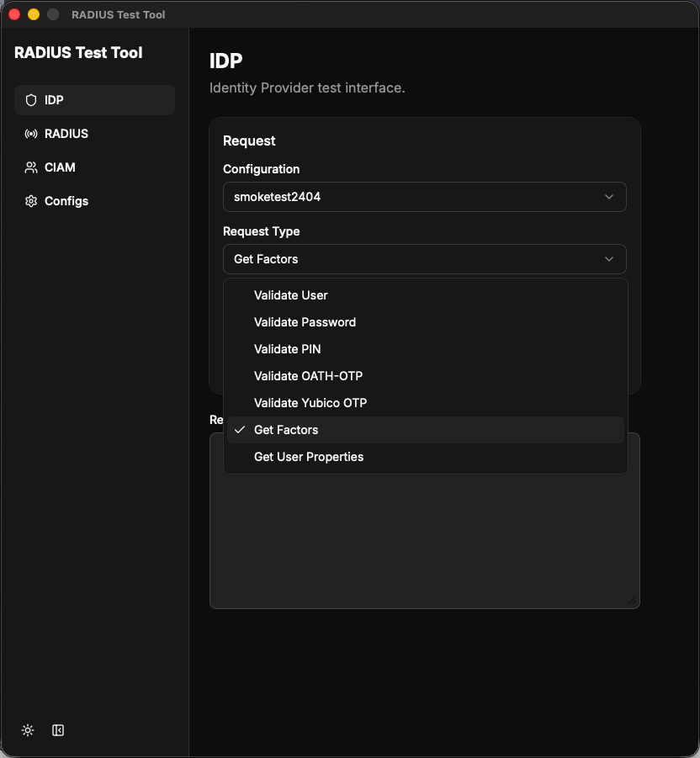Open the RADIUS page

(95, 134)
